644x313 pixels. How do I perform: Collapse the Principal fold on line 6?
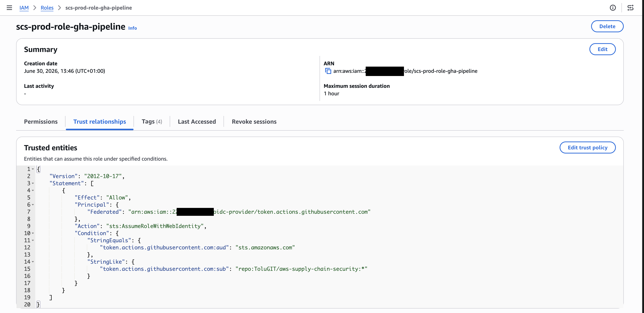coord(33,205)
